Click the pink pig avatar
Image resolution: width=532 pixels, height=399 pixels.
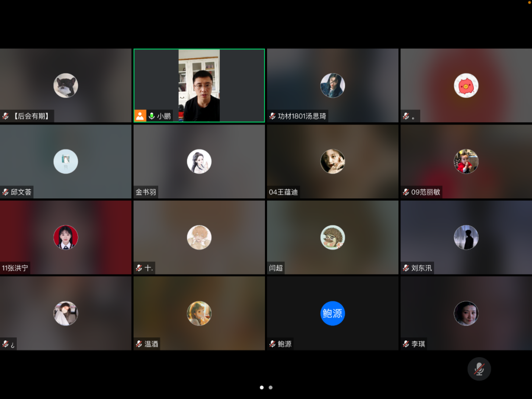(x=466, y=86)
